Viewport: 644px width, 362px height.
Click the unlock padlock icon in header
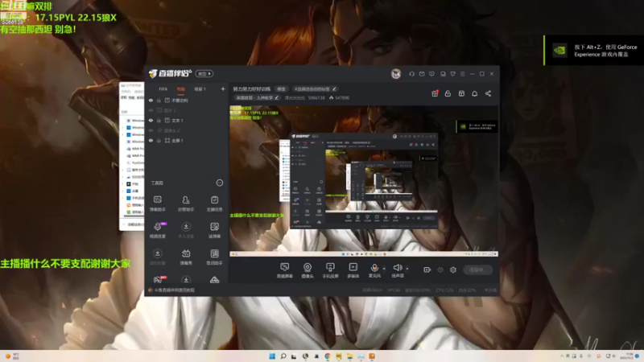pyautogui.click(x=448, y=93)
